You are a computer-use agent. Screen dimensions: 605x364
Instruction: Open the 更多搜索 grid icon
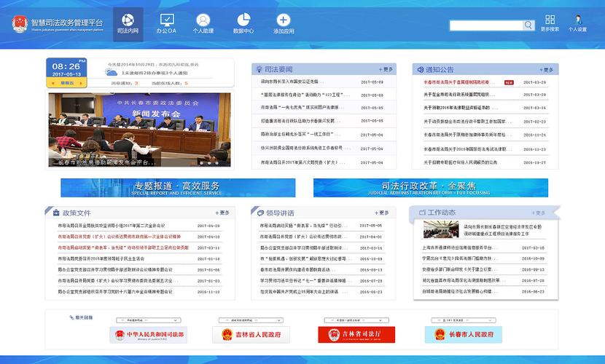tap(550, 20)
